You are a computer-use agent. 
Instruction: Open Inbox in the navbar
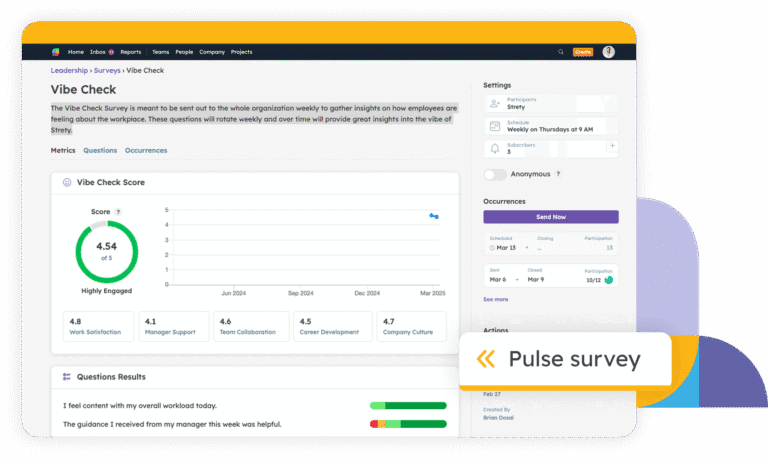pyautogui.click(x=97, y=52)
